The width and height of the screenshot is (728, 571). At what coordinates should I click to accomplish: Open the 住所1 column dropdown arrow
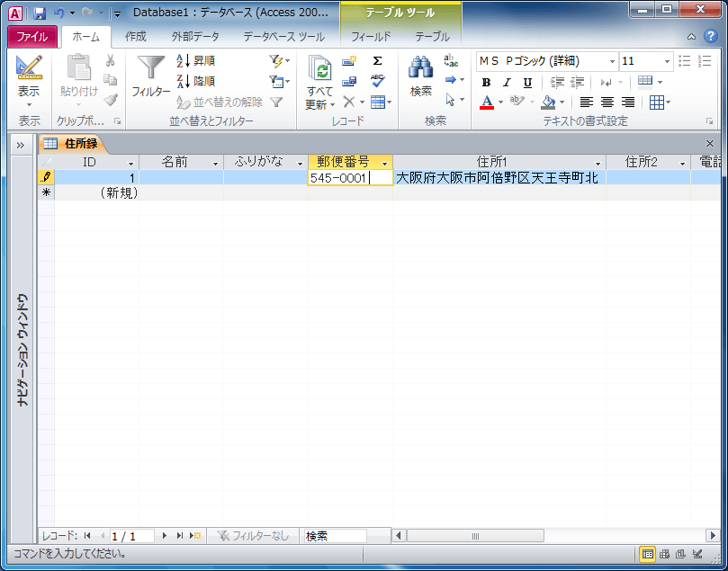598,164
